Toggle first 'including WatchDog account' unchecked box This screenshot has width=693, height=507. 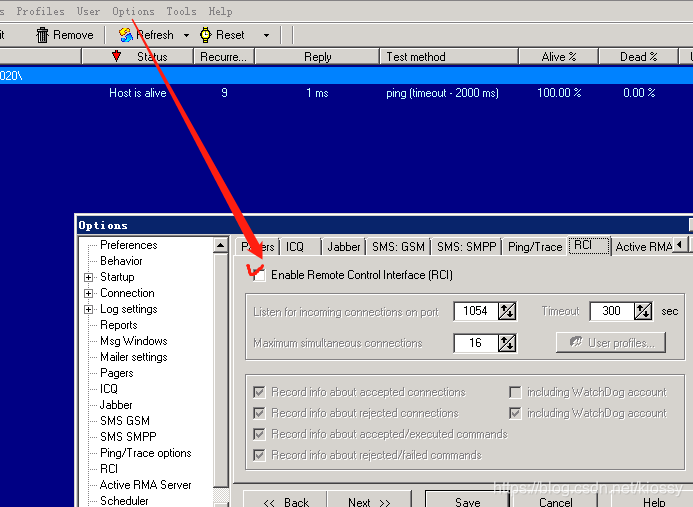(x=515, y=392)
